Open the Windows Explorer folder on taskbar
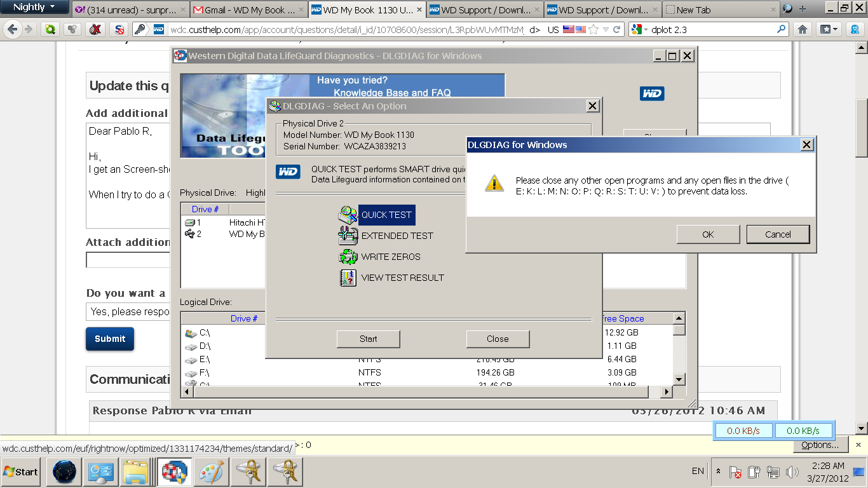The image size is (868, 488). 135,472
